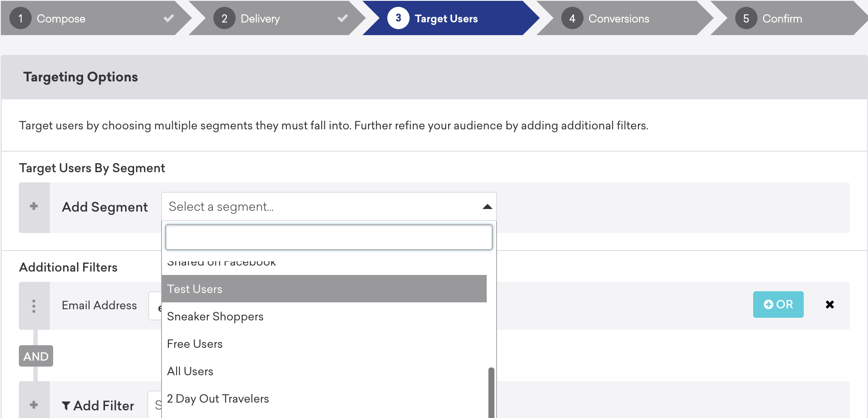Click the step 4 number circle

[x=572, y=18]
